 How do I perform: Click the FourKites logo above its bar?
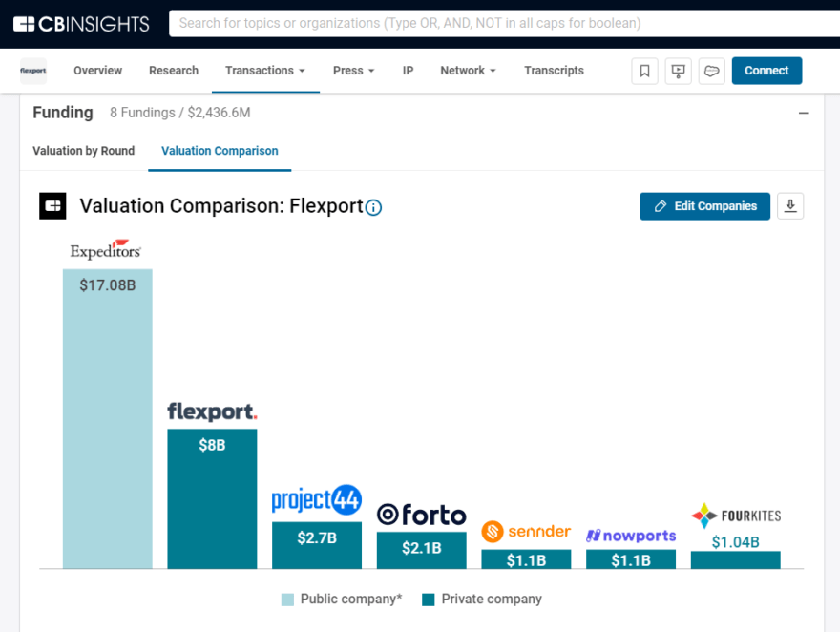click(735, 516)
